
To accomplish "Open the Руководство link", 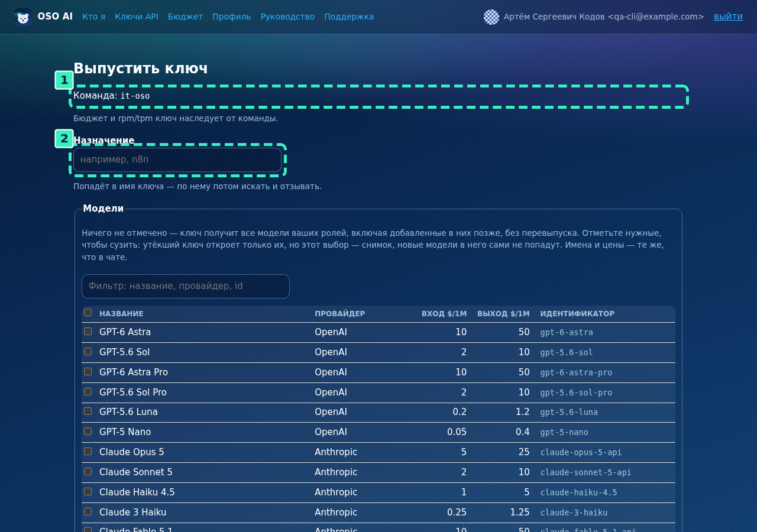I will (287, 17).
